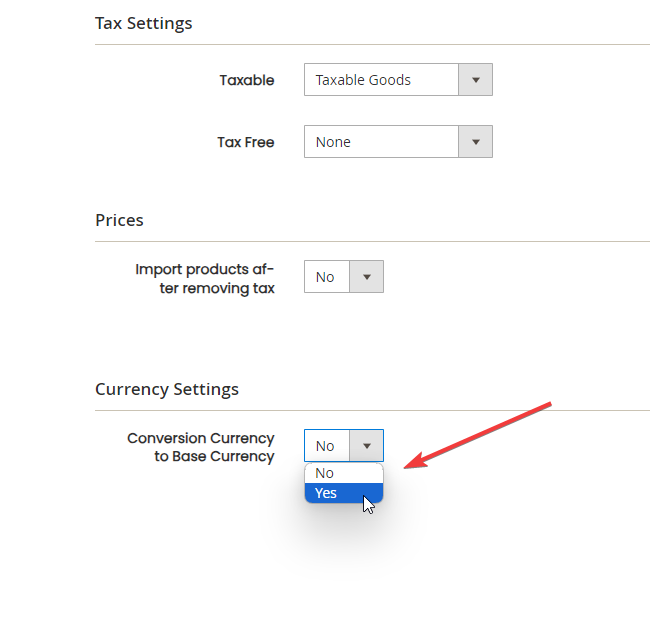Click the divider line under Currency Settings
Screen dimensions: 650x624
(x=372, y=410)
